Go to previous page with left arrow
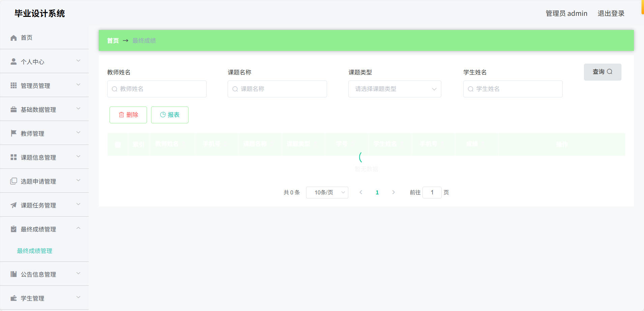The height and width of the screenshot is (311, 644). click(x=361, y=192)
